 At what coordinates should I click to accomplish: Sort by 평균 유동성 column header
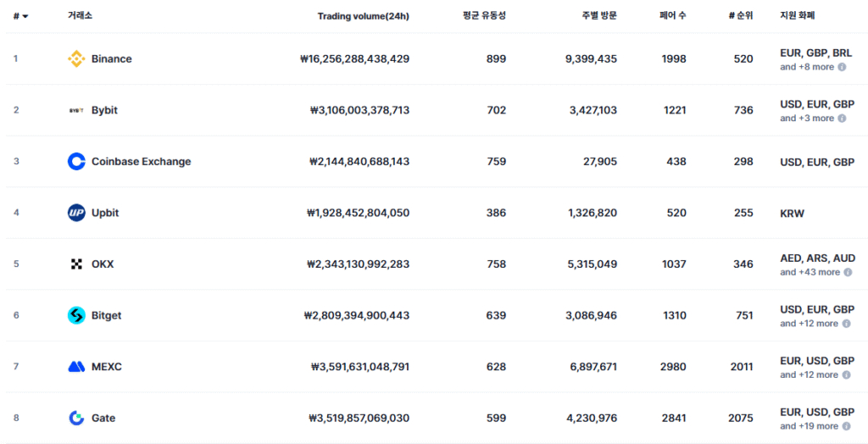point(484,17)
